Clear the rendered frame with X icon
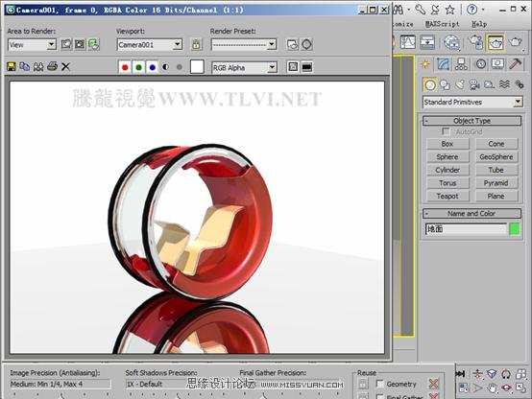Image resolution: width=532 pixels, height=399 pixels. click(65, 66)
